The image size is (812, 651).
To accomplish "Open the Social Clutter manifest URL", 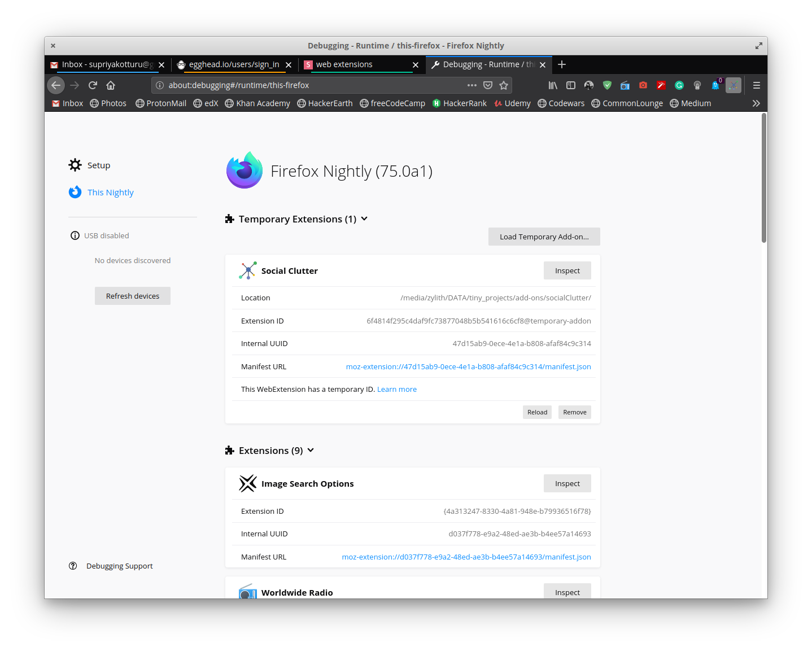I will point(469,366).
